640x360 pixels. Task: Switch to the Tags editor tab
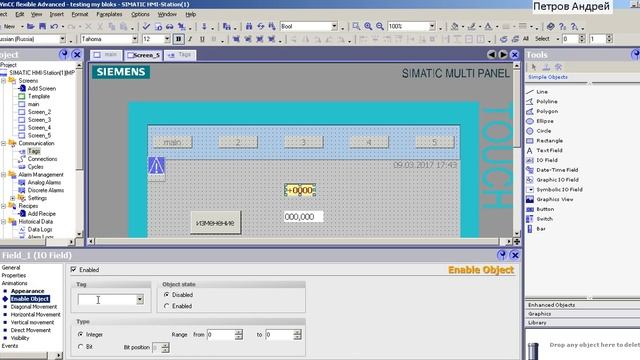pos(180,55)
